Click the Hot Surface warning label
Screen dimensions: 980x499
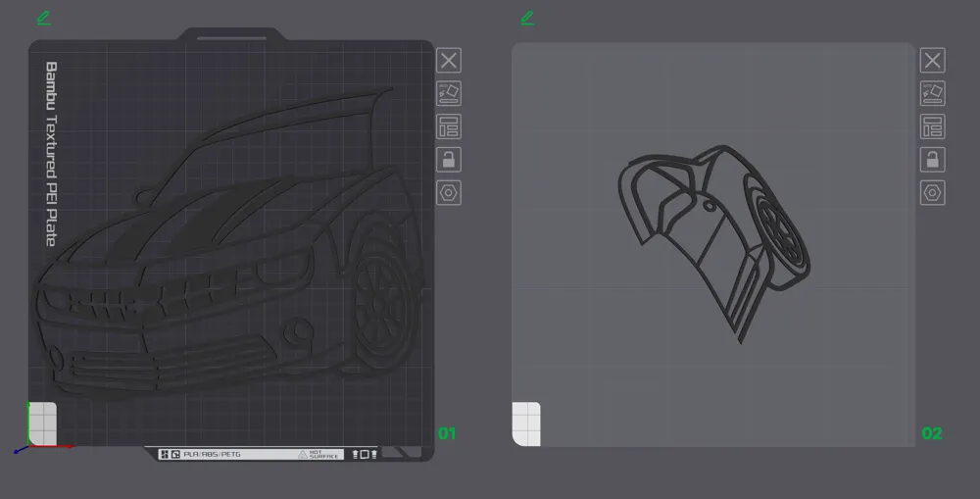coord(318,454)
